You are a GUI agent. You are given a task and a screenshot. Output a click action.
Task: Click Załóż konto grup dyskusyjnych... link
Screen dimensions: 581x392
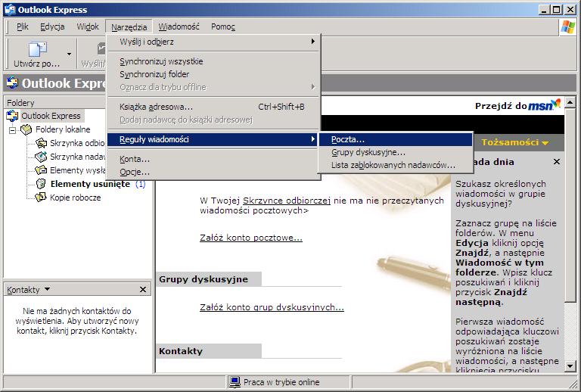(272, 307)
